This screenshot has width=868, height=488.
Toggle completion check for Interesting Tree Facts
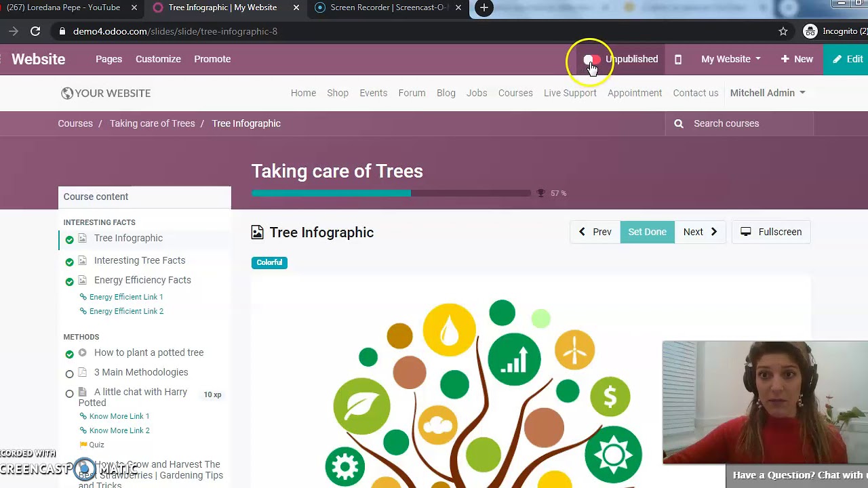tap(69, 262)
